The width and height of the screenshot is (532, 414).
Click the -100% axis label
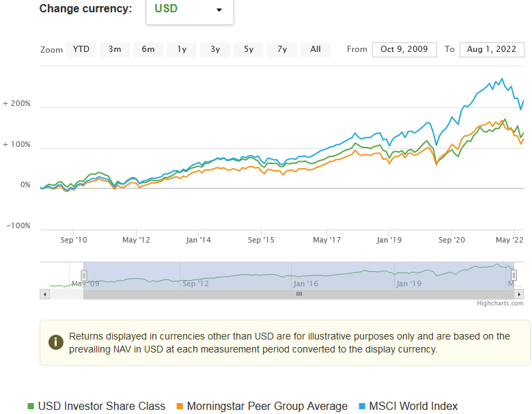coord(18,226)
